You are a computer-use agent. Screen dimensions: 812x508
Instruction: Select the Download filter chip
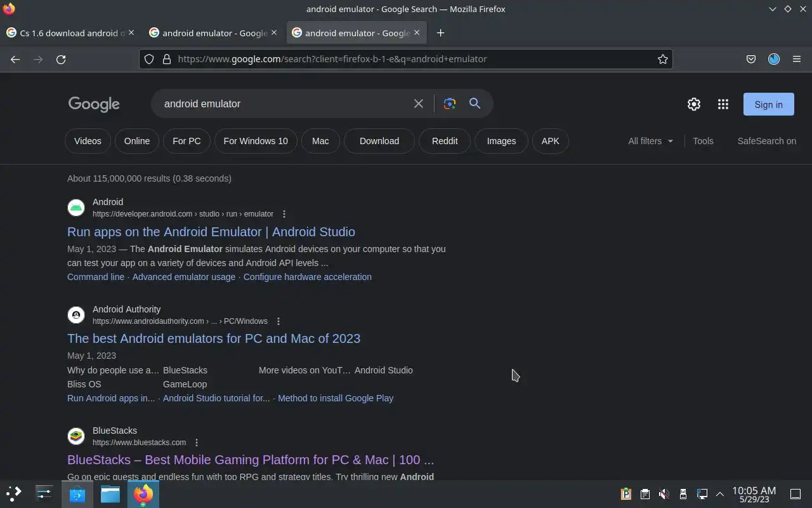(x=379, y=141)
